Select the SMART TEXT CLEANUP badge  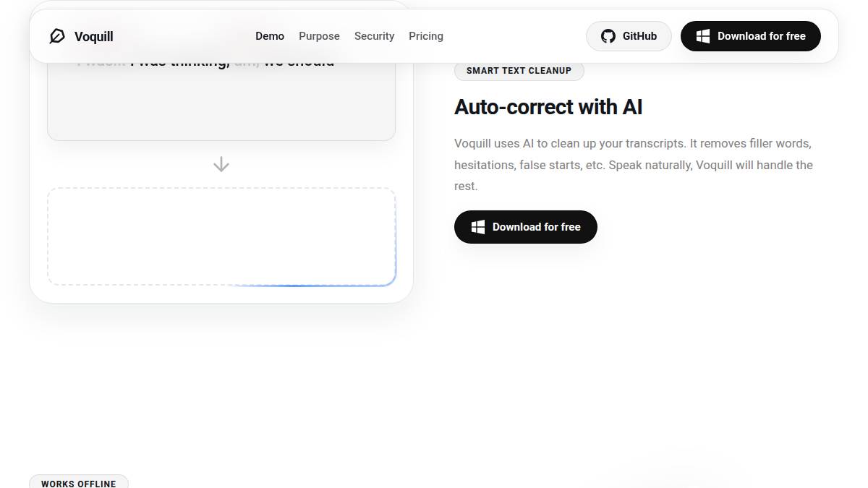[519, 71]
